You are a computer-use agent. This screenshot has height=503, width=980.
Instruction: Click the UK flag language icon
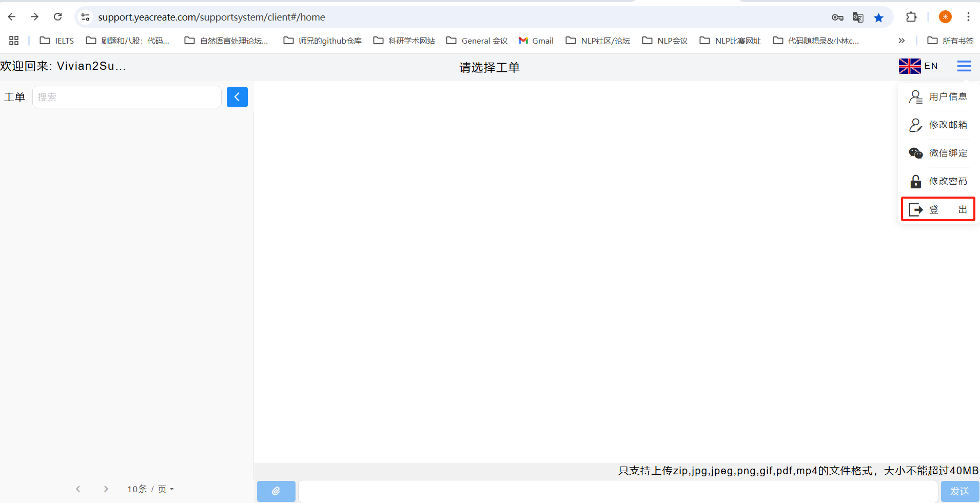pyautogui.click(x=909, y=66)
